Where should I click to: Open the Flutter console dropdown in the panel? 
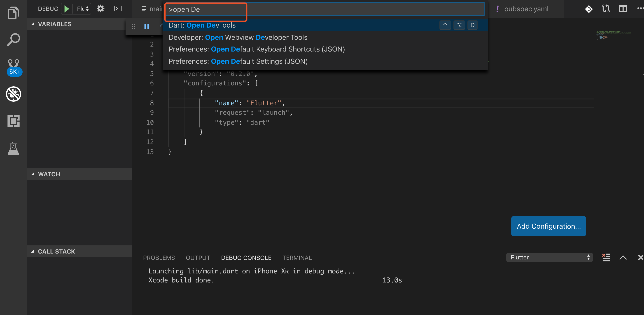[549, 257]
